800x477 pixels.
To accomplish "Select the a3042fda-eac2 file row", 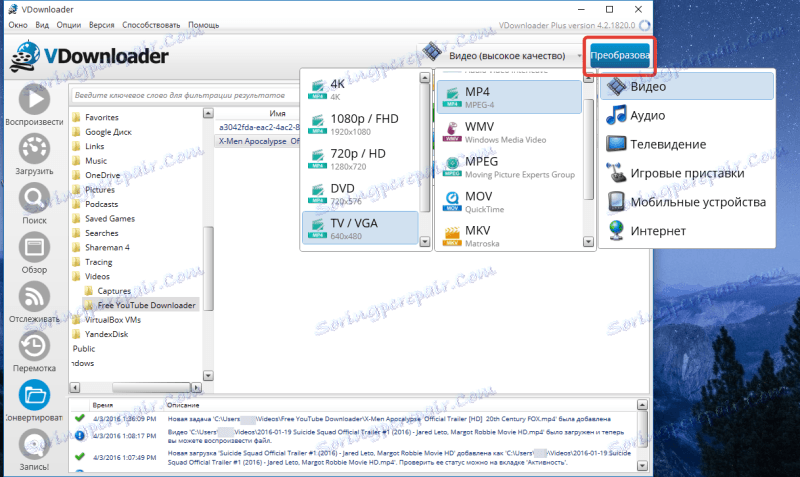I will [x=258, y=127].
